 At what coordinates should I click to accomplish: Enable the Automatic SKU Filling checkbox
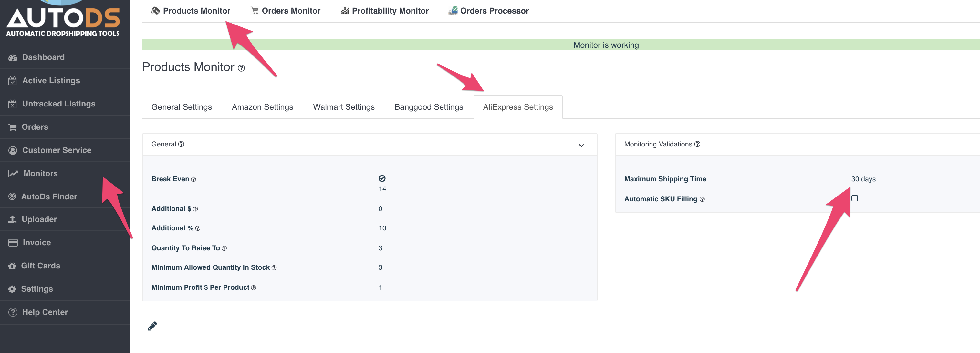[854, 198]
